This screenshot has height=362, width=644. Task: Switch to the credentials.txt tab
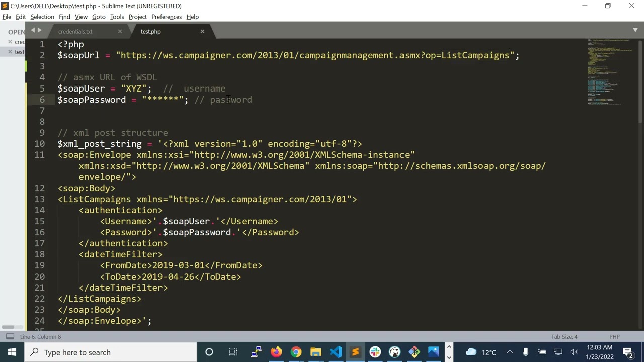pos(75,31)
